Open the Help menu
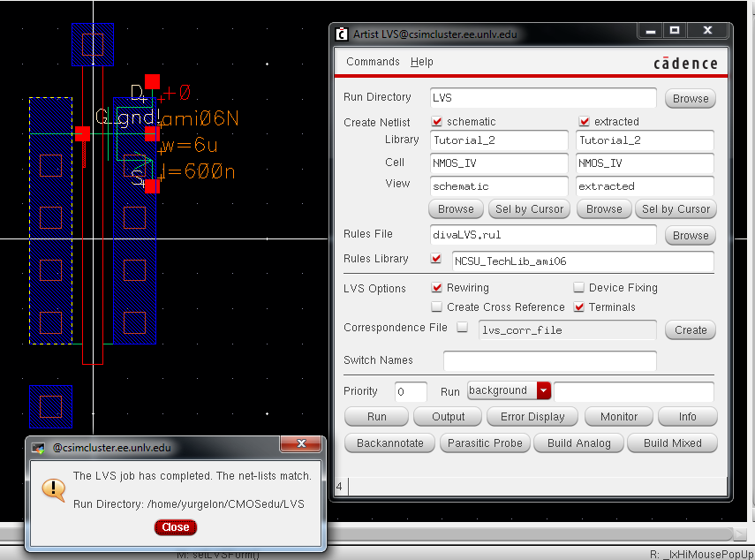Screen dimensions: 755x560 422,62
